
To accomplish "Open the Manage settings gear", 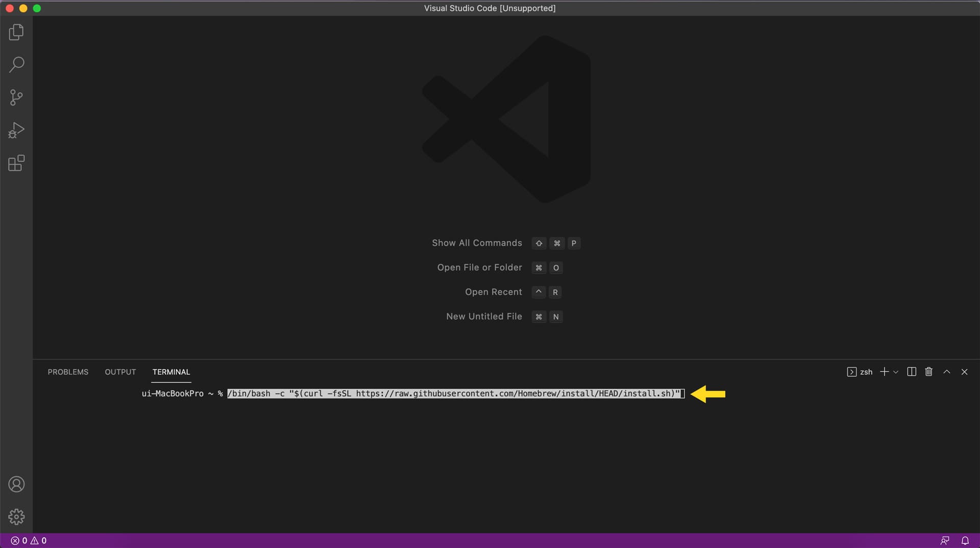I will (17, 516).
